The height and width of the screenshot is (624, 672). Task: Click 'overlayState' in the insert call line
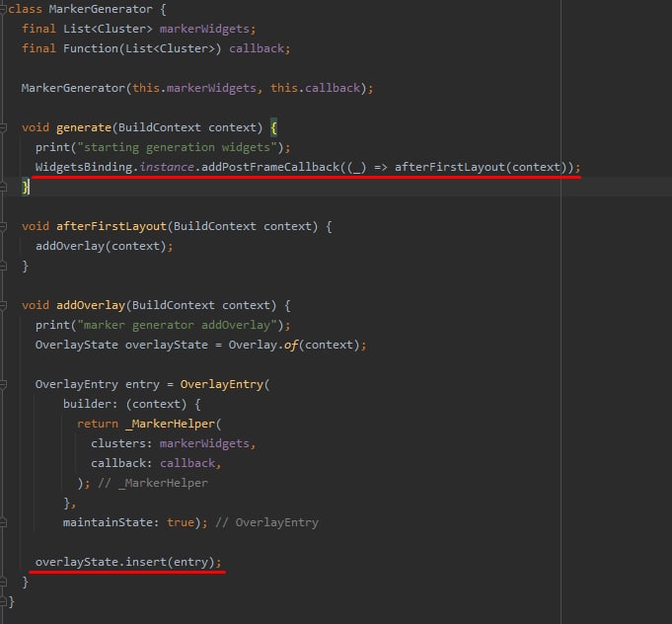coord(76,562)
